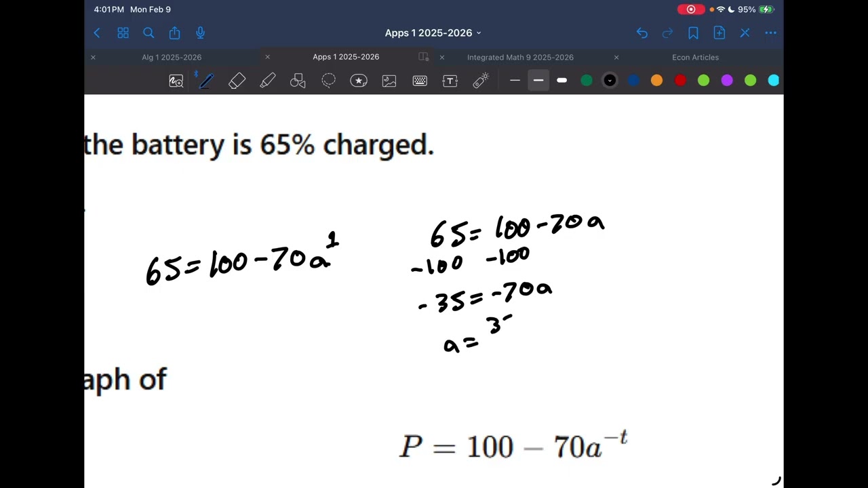Open search with the magnifier icon

(x=149, y=33)
